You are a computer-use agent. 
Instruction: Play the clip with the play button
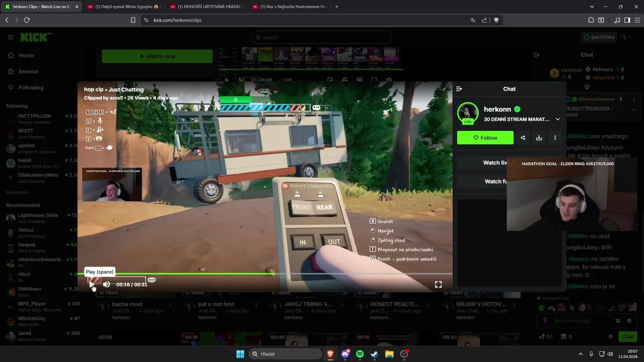(x=92, y=285)
